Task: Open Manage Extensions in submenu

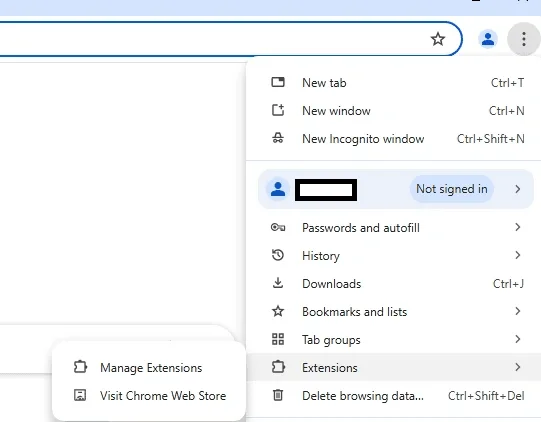Action: [149, 367]
